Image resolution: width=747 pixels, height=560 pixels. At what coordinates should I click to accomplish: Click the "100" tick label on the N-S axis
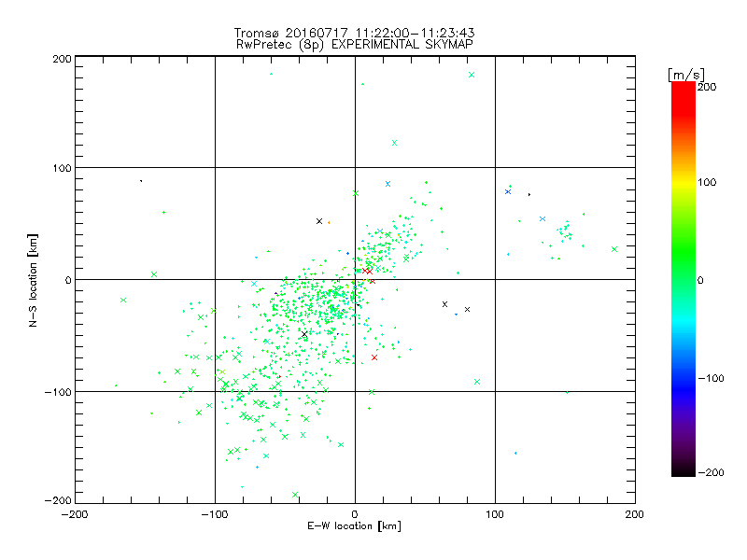coord(62,168)
